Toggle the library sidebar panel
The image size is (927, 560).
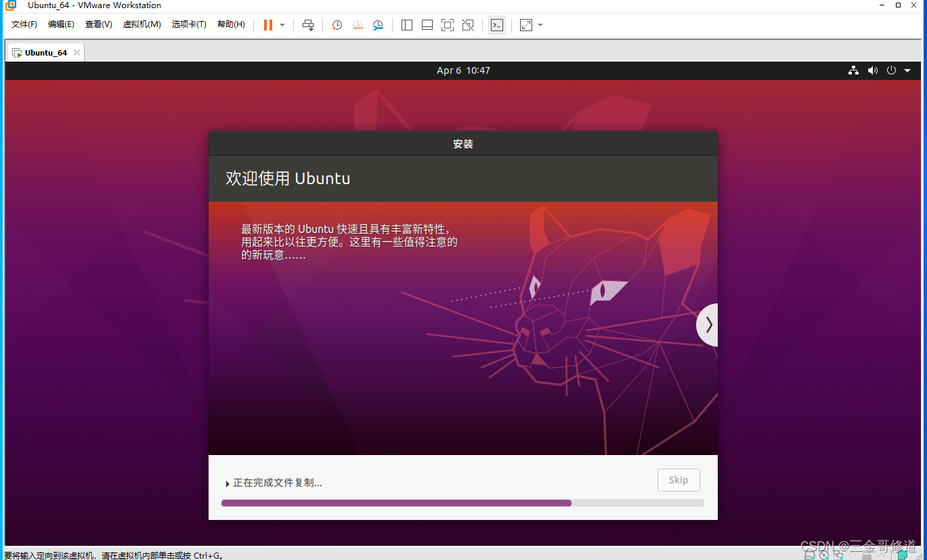pyautogui.click(x=407, y=25)
